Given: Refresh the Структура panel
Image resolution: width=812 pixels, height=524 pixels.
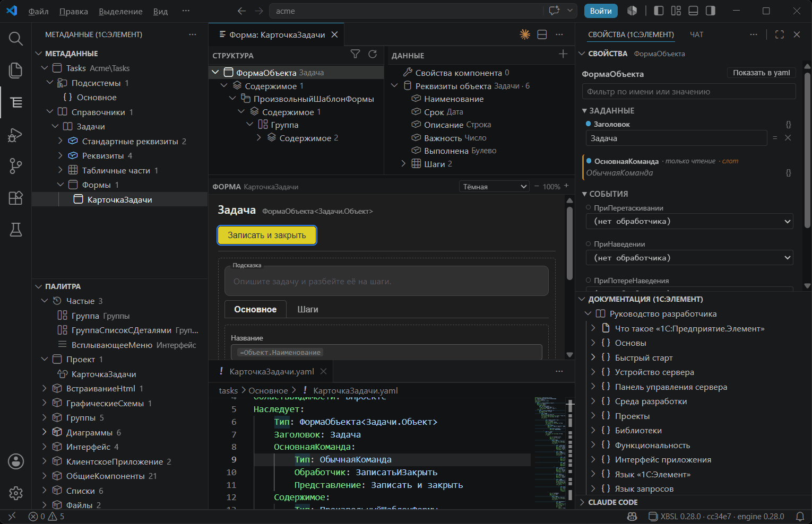Looking at the screenshot, I should pyautogui.click(x=373, y=54).
